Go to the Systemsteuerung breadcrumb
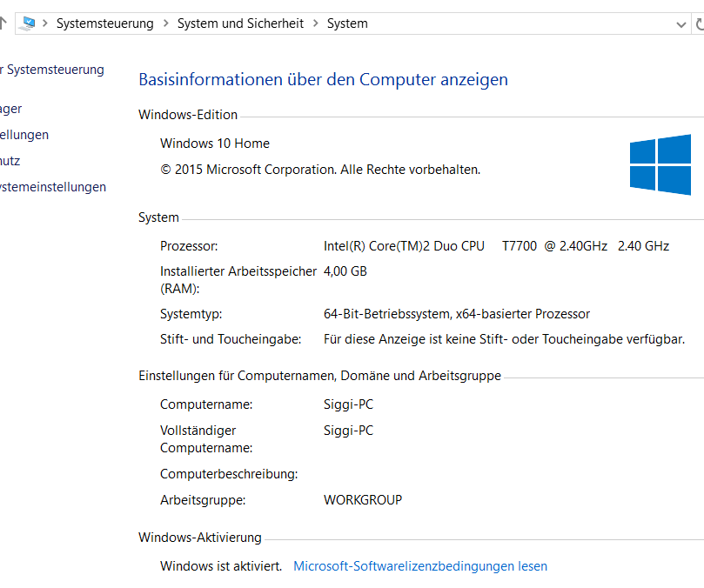This screenshot has height=588, width=704. coord(104,23)
